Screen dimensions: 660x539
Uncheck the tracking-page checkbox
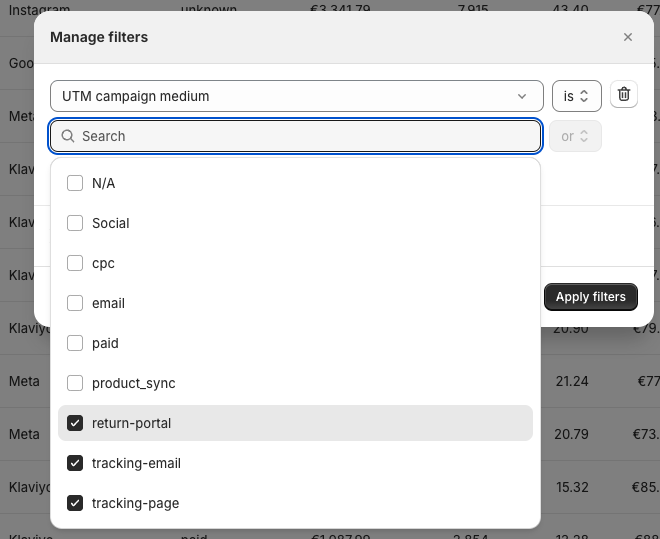[75, 503]
